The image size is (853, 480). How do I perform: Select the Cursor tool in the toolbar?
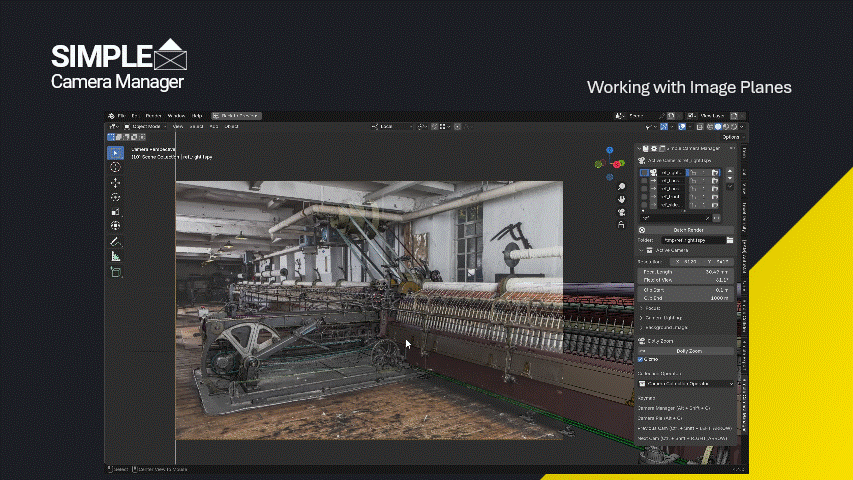[115, 168]
